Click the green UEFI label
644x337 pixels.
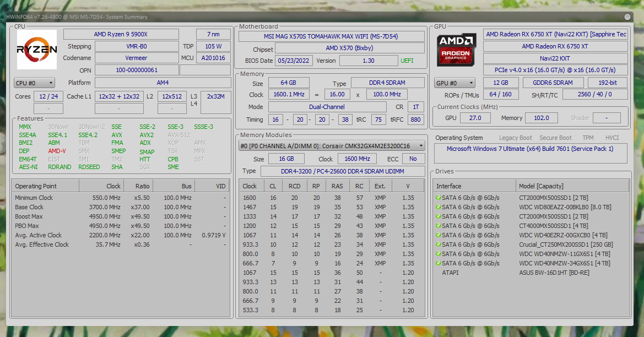407,61
